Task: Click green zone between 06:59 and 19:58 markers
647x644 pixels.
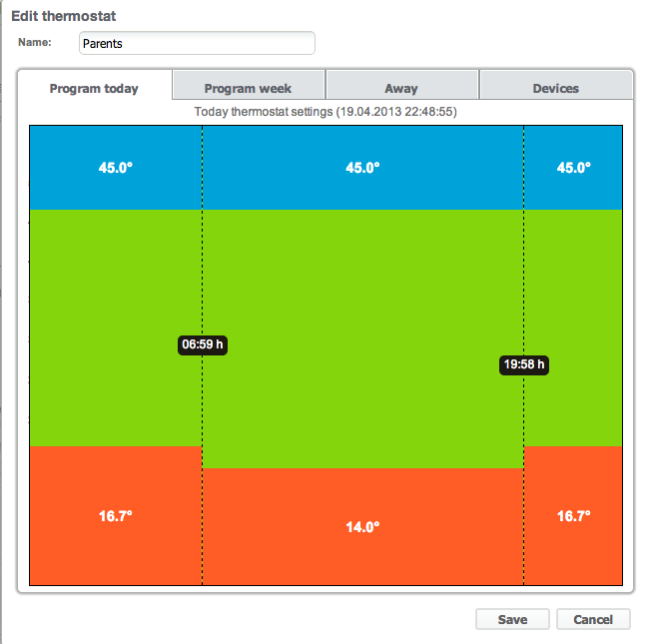Action: click(x=362, y=300)
